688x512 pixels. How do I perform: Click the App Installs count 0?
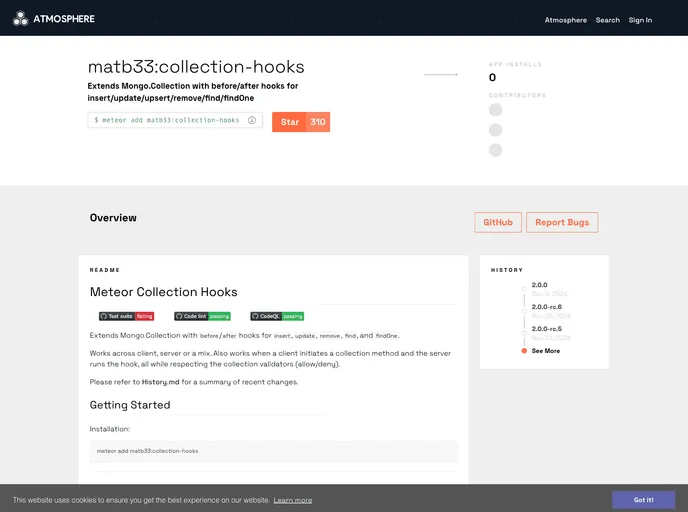coord(492,78)
